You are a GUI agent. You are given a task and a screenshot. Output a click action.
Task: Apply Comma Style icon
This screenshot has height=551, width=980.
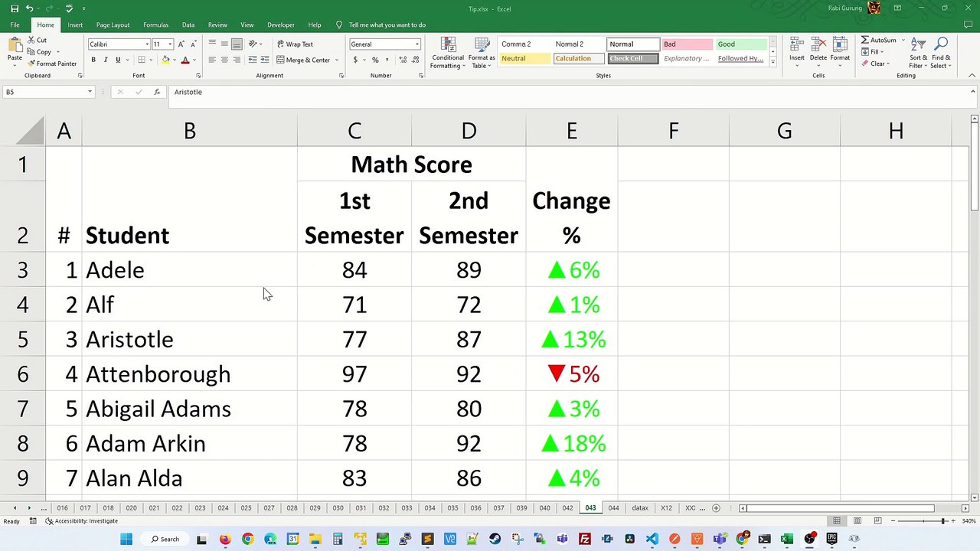(388, 60)
